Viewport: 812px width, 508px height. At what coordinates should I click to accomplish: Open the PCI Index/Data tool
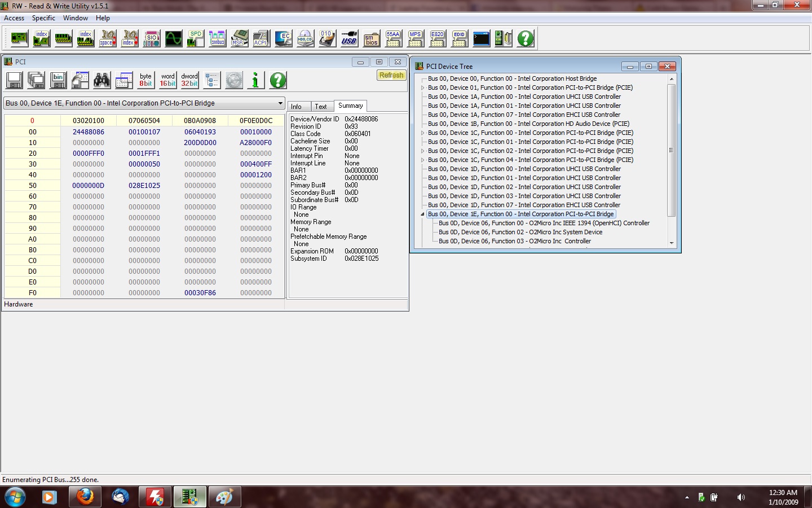[x=41, y=38]
